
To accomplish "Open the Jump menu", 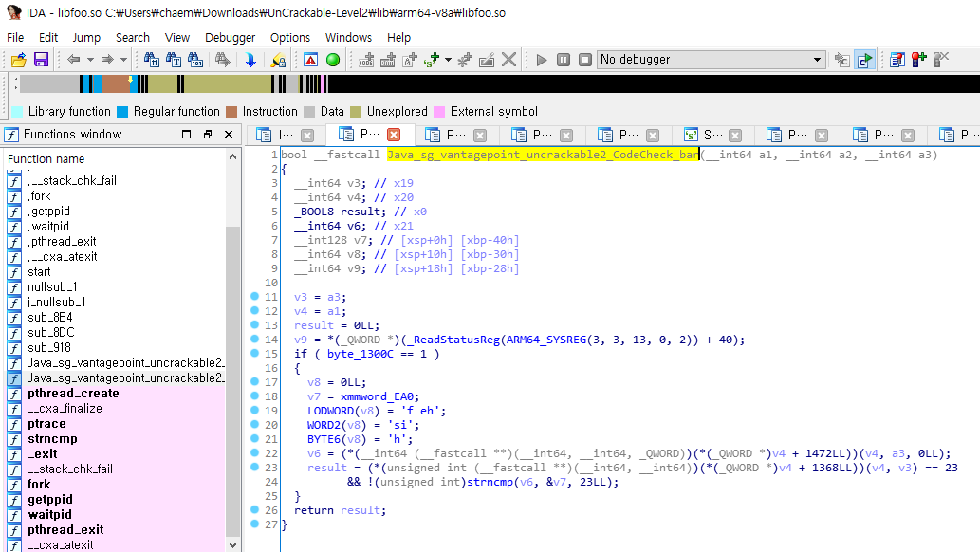I will pyautogui.click(x=86, y=38).
